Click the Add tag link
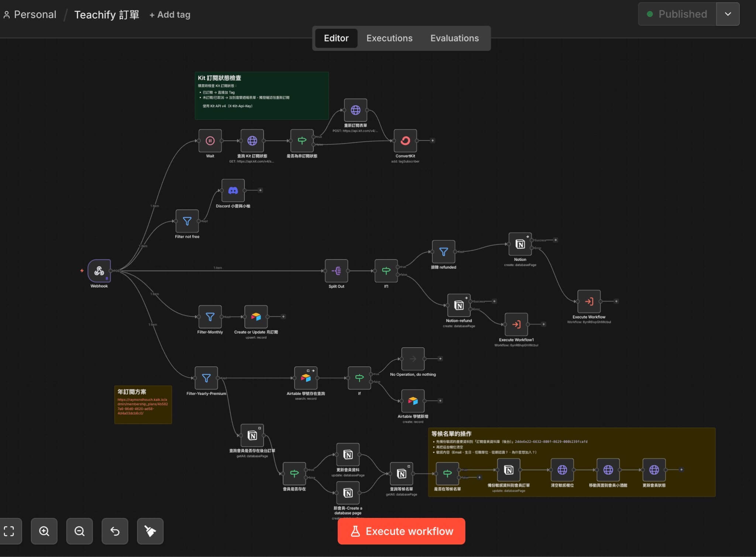Viewport: 756px width, 557px height. 170,15
